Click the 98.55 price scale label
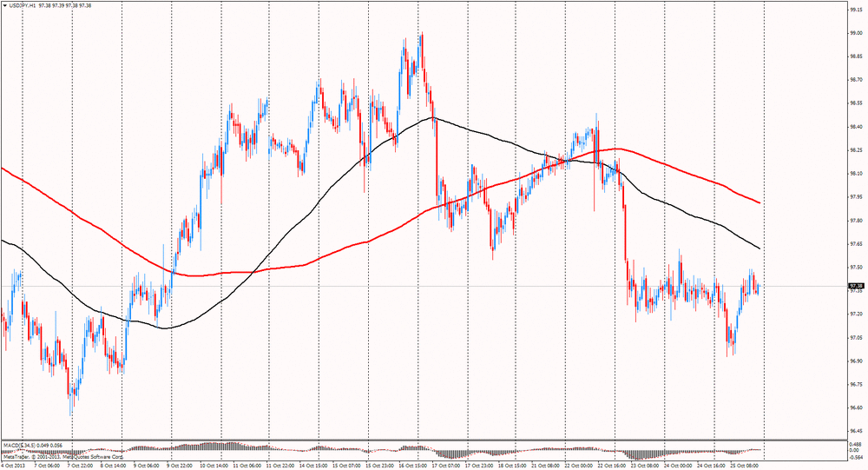868x470 pixels. tap(856, 103)
